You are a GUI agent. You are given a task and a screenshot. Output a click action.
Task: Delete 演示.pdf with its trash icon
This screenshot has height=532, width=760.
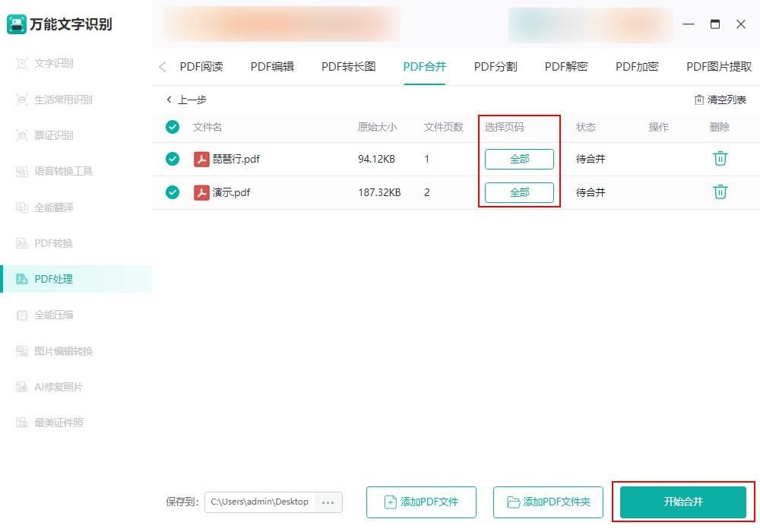click(720, 192)
